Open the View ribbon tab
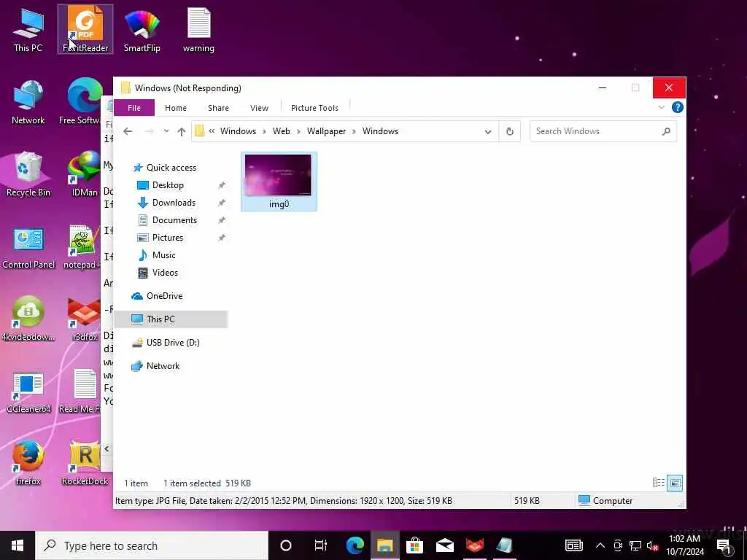Viewport: 747px width, 560px height. tap(259, 108)
